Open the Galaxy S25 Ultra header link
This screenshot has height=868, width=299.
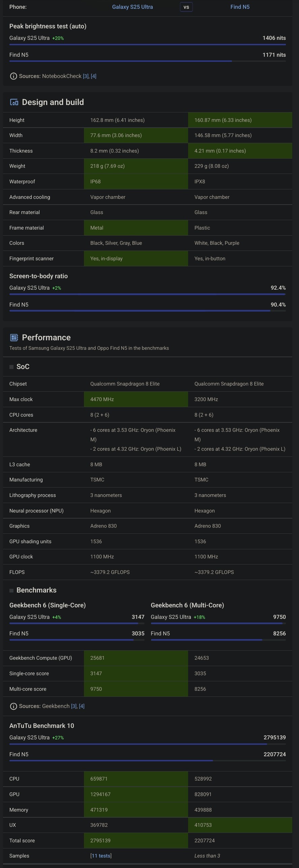pos(132,7)
